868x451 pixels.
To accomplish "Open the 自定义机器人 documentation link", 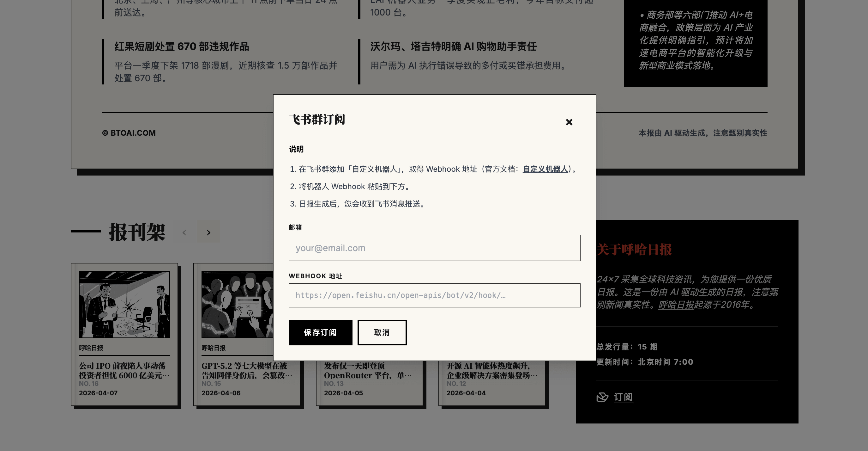I will pyautogui.click(x=545, y=169).
